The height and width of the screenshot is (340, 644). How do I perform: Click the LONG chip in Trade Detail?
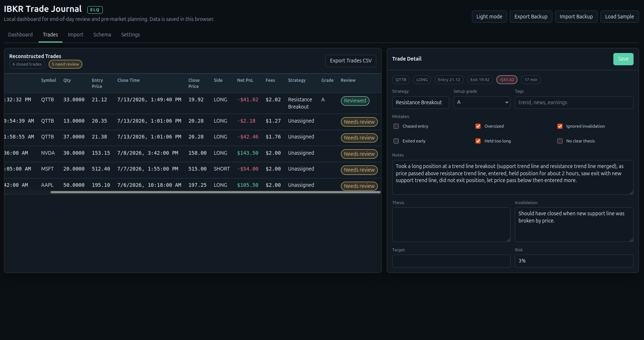[x=422, y=80]
